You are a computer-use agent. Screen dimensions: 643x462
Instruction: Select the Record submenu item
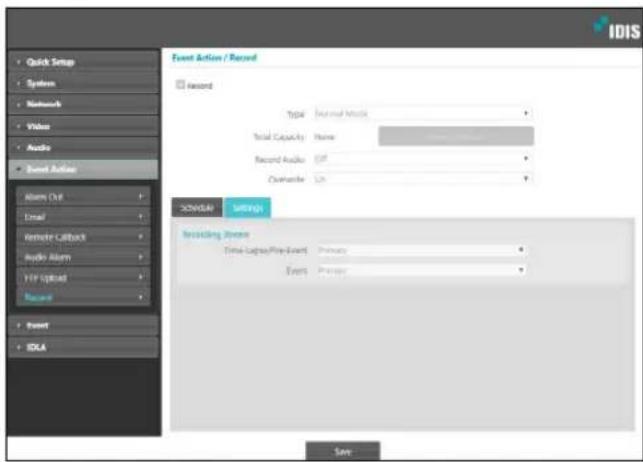pos(84,297)
